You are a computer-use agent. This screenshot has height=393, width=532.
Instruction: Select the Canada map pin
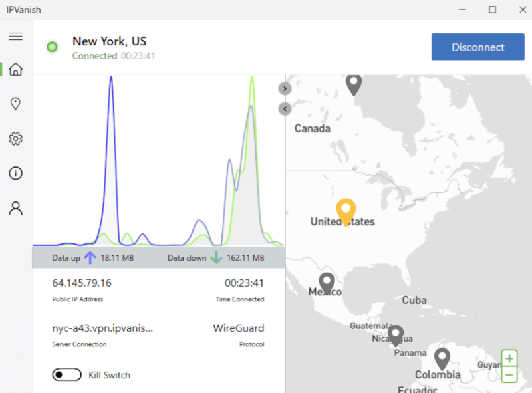coord(354,84)
